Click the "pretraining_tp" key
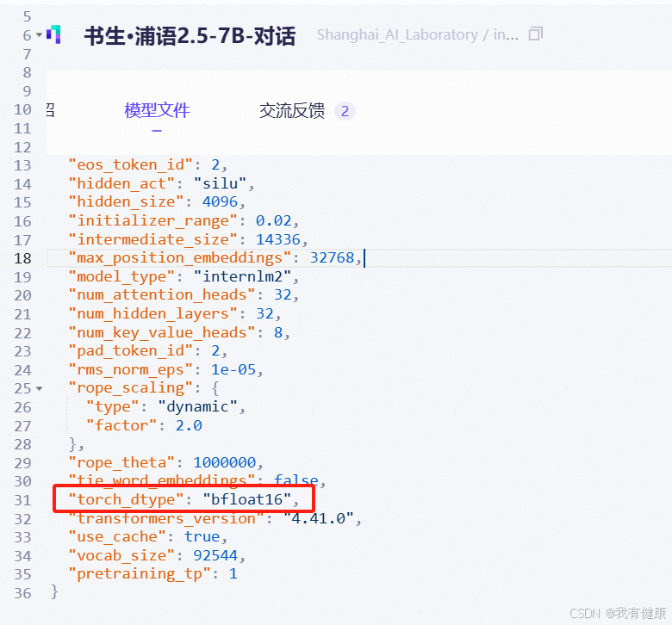672x625 pixels. click(140, 574)
